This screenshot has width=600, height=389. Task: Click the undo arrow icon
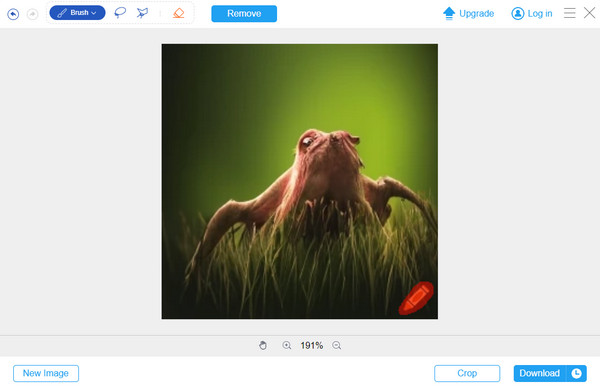click(x=13, y=14)
